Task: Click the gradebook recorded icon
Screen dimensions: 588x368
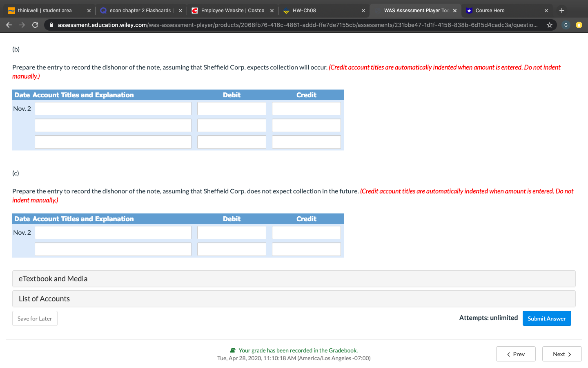Action: (233, 350)
